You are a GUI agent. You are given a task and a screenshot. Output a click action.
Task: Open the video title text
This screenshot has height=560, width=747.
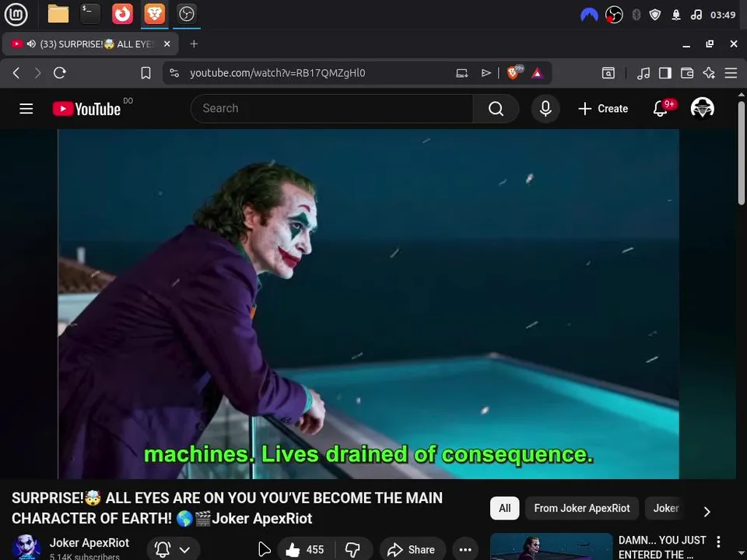click(226, 508)
